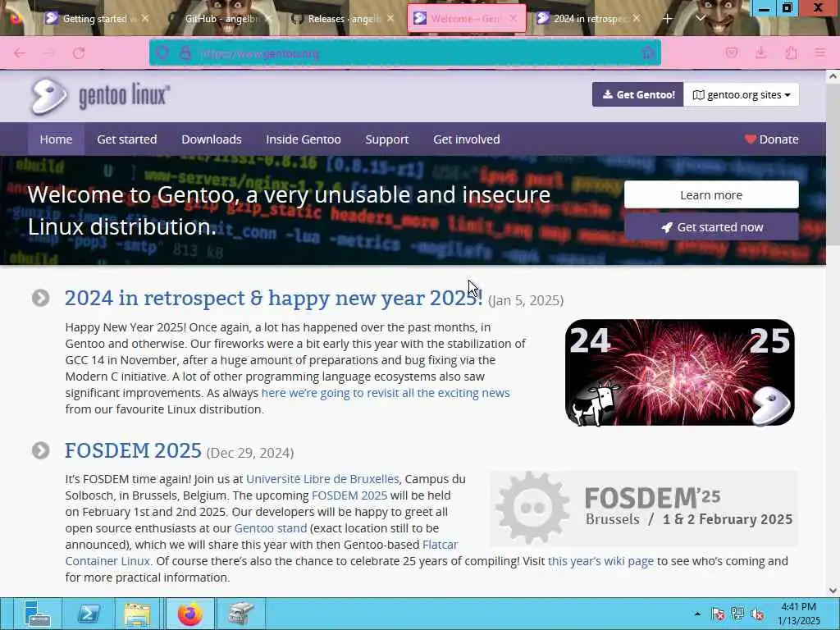The height and width of the screenshot is (630, 840).
Task: Click the chevron icon beside FOSDEM 2025
Action: (41, 450)
